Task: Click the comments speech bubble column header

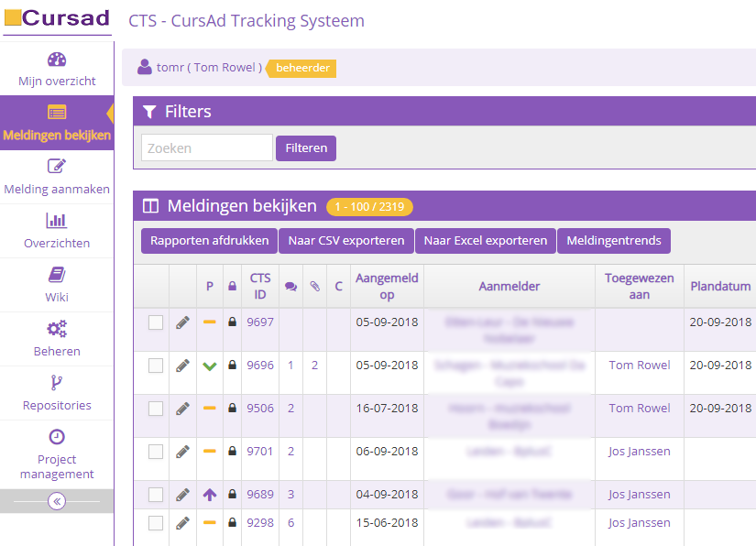Action: pyautogui.click(x=290, y=287)
